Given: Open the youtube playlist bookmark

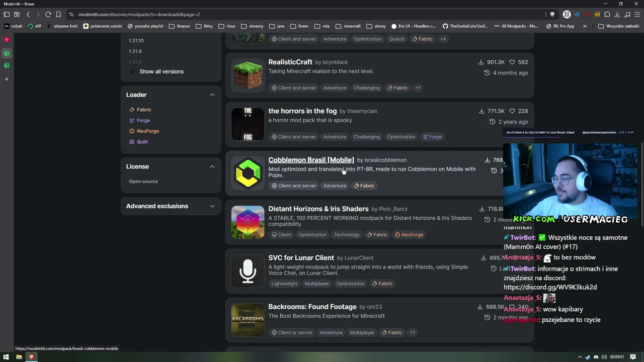Looking at the screenshot, I should (x=145, y=26).
